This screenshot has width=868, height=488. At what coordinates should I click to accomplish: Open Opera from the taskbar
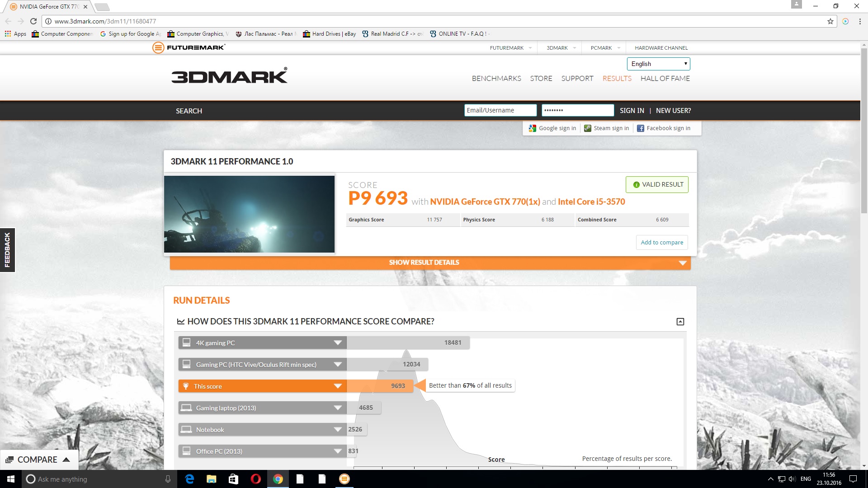(x=255, y=479)
